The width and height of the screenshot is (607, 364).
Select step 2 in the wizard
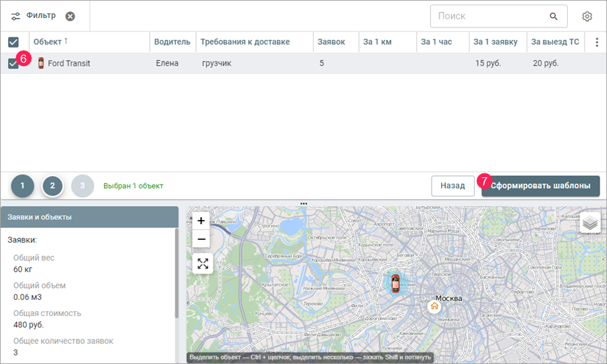pyautogui.click(x=53, y=186)
